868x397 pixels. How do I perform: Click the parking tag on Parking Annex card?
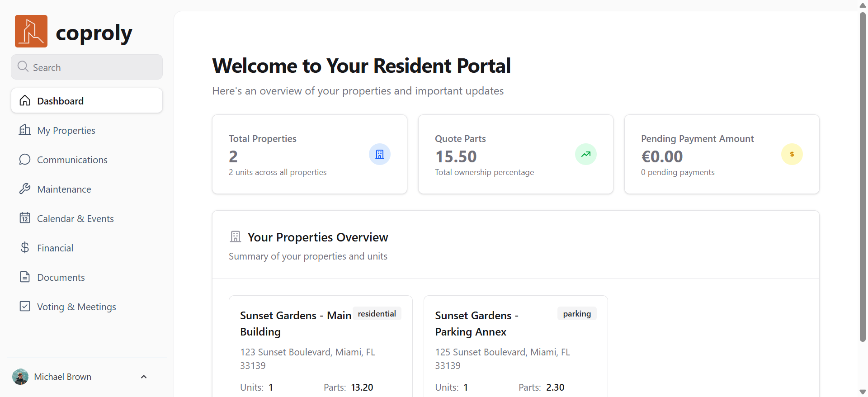576,313
